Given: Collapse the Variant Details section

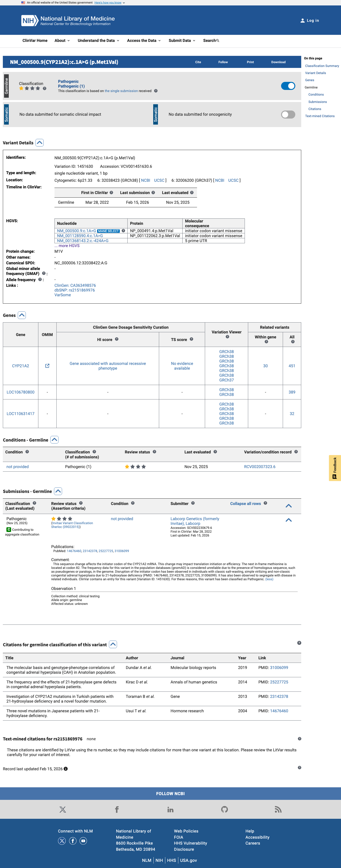Looking at the screenshot, I should click(40, 143).
